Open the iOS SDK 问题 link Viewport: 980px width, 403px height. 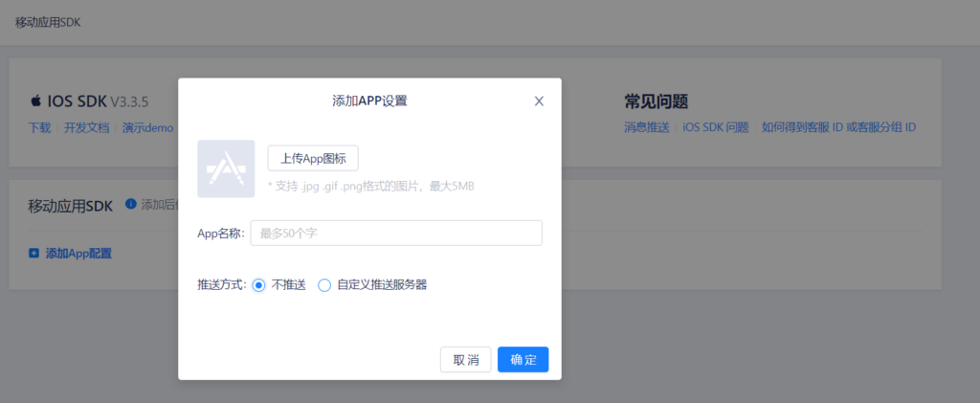(x=716, y=127)
